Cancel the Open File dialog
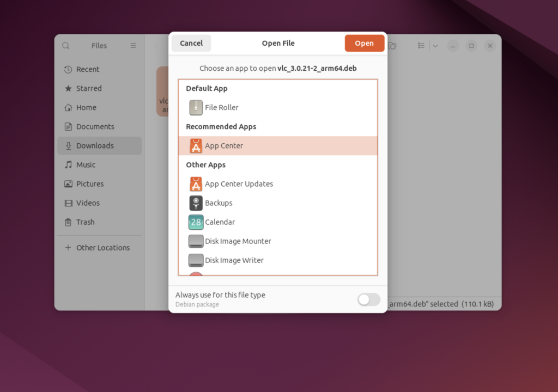Viewport: 558px width, 392px height. [191, 43]
